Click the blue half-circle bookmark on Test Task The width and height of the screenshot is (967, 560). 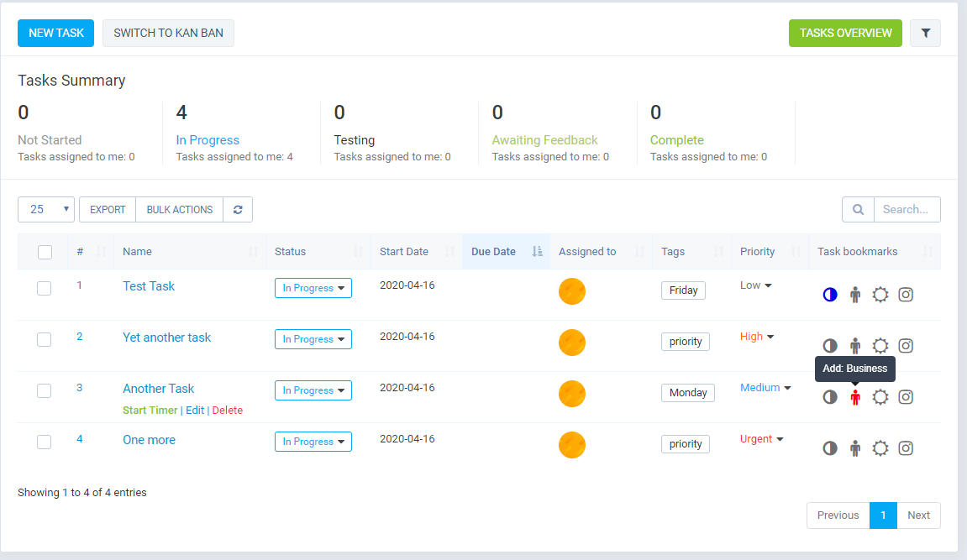(x=830, y=295)
